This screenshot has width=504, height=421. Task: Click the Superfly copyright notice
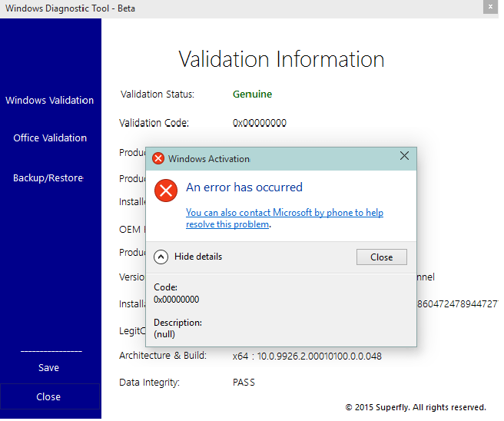416,407
